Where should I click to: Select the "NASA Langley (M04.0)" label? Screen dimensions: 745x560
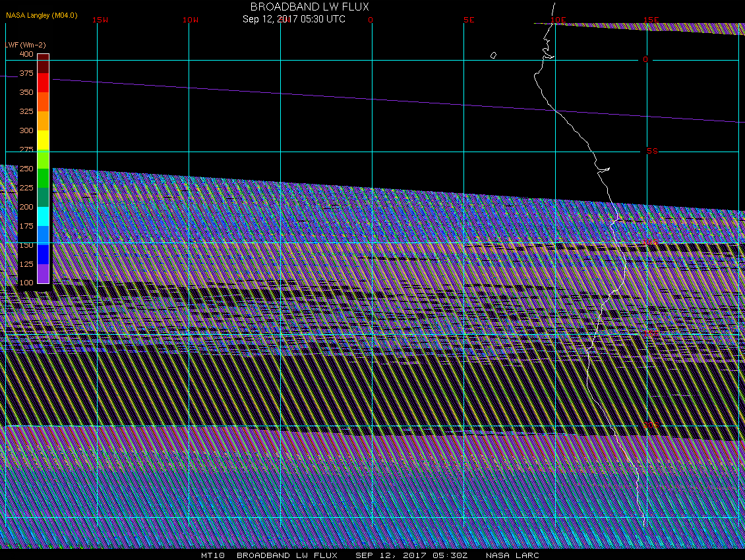[x=42, y=15]
